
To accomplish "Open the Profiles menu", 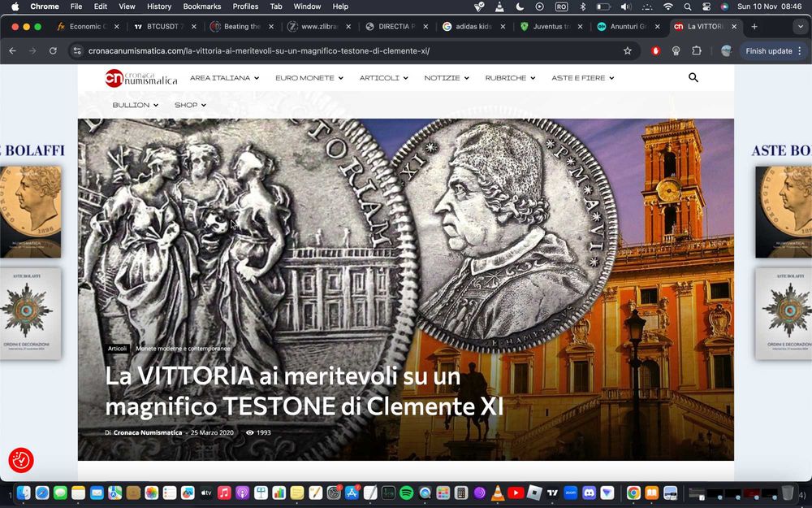I will coord(245,7).
